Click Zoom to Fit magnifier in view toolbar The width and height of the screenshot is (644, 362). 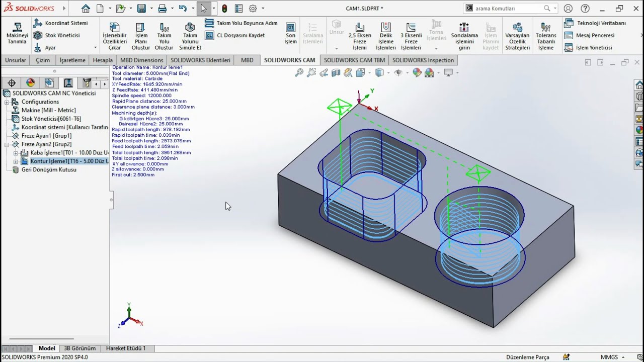[299, 73]
